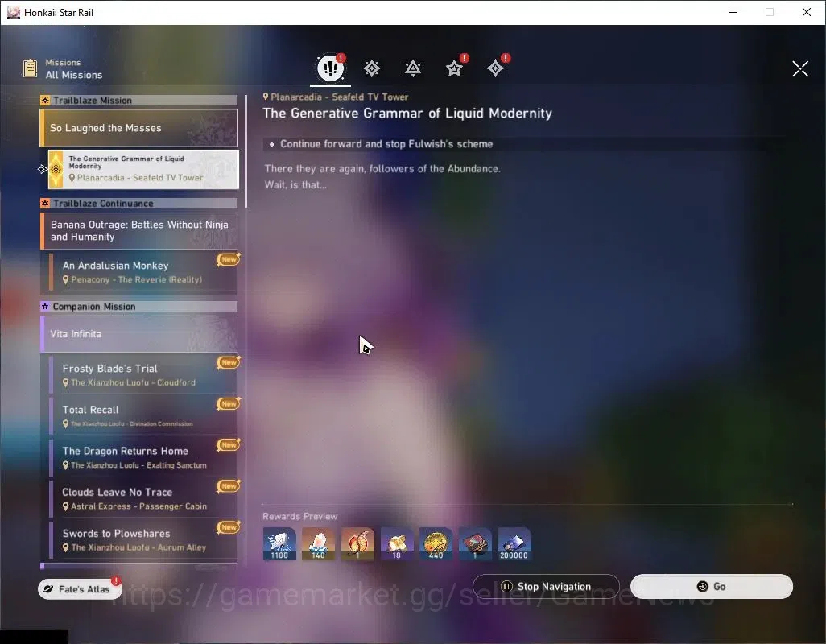Image resolution: width=826 pixels, height=644 pixels.
Task: View the 140 Stellar Jade reward icon
Action: pyautogui.click(x=318, y=543)
